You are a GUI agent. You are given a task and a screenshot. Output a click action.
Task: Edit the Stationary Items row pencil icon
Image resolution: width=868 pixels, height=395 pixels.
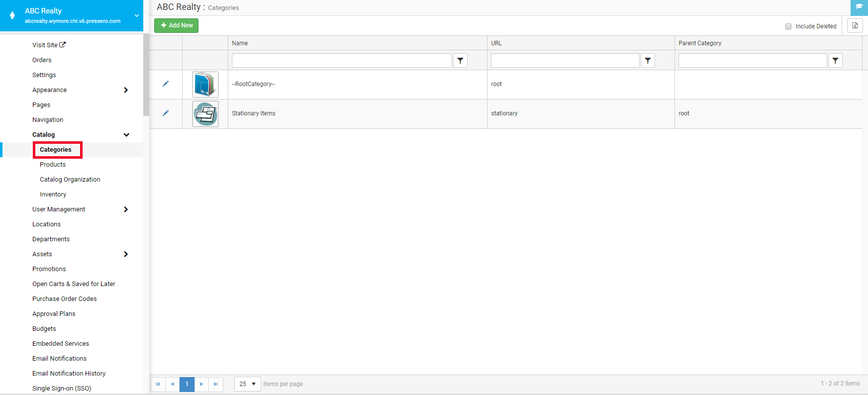pyautogui.click(x=166, y=113)
